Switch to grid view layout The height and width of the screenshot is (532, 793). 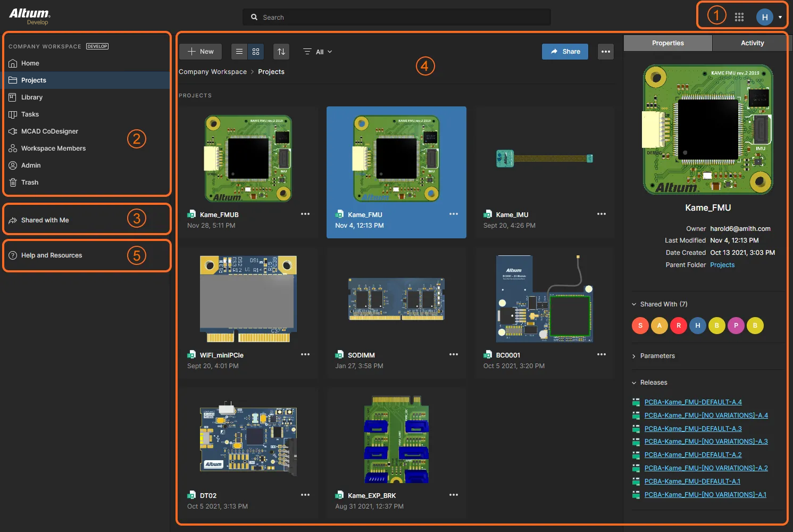point(256,52)
